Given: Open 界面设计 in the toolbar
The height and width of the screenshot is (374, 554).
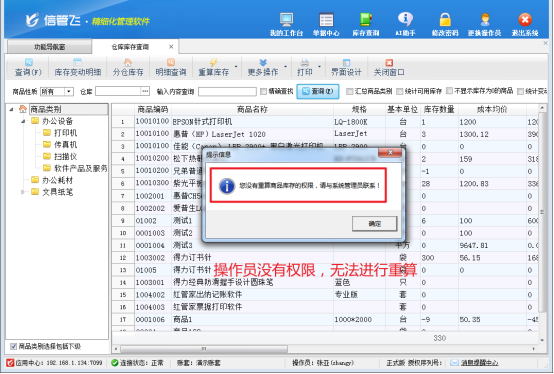Looking at the screenshot, I should [x=346, y=67].
